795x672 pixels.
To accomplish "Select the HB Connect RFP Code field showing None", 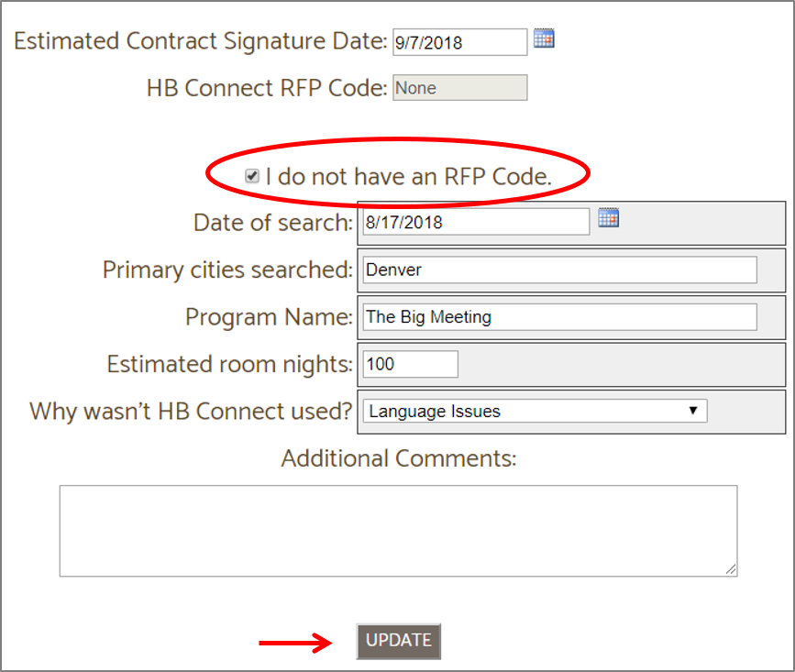I will coord(458,87).
